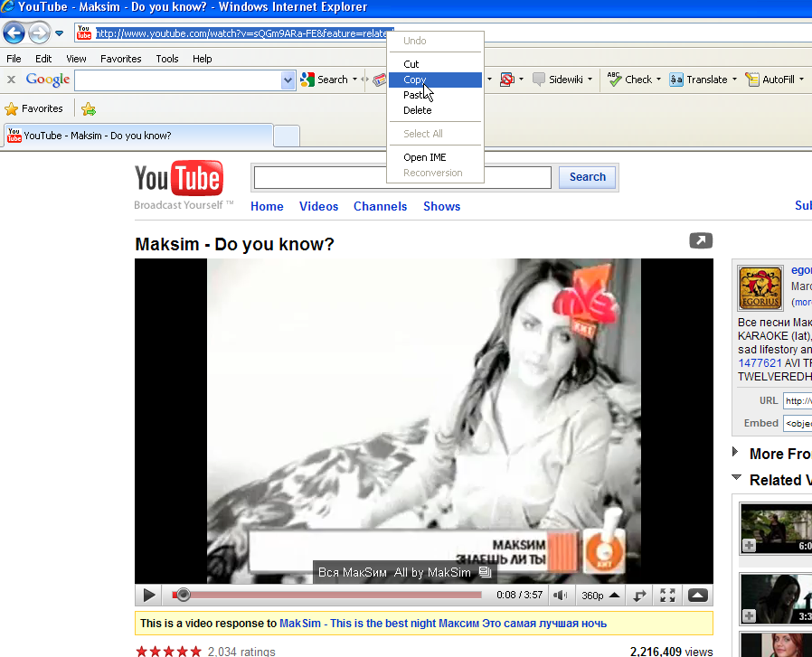This screenshot has width=812, height=657.
Task: Open the 360p video quality menu
Action: tap(600, 596)
